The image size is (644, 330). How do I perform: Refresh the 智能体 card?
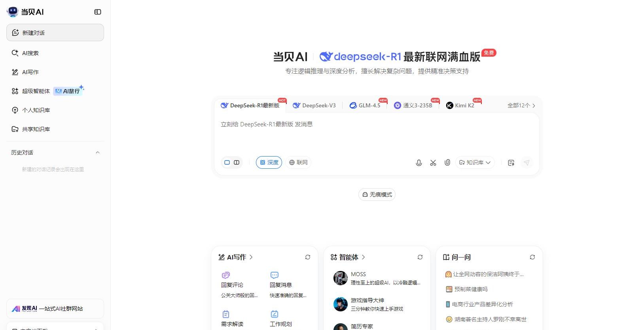pyautogui.click(x=420, y=257)
